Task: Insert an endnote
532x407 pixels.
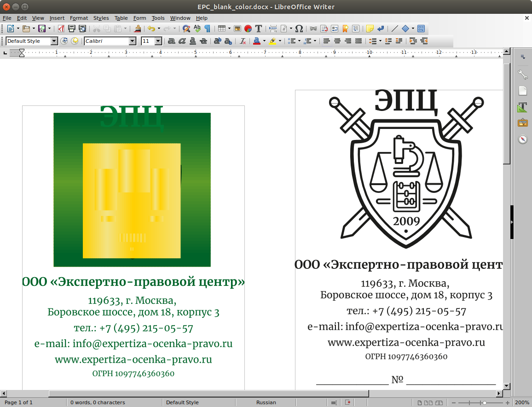Action: coord(335,29)
